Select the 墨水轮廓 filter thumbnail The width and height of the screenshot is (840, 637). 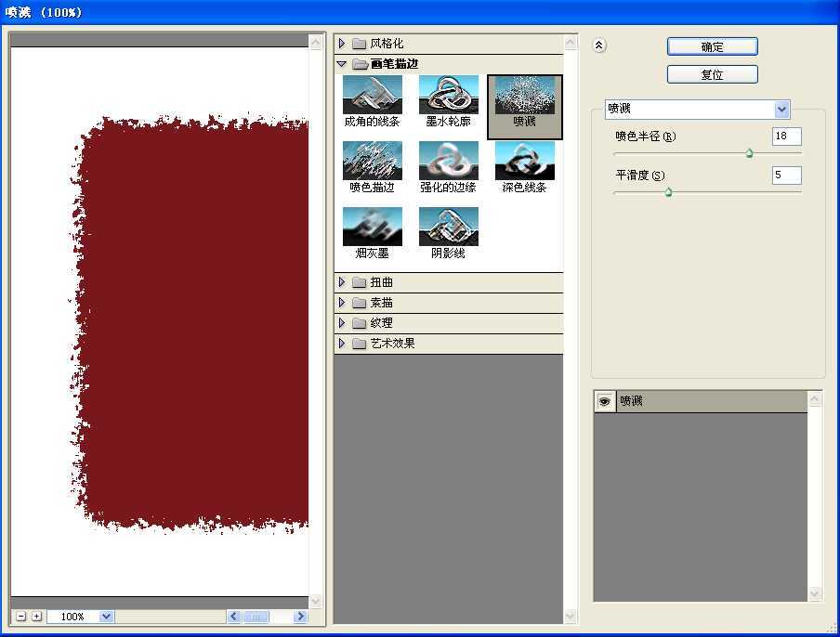click(x=449, y=95)
